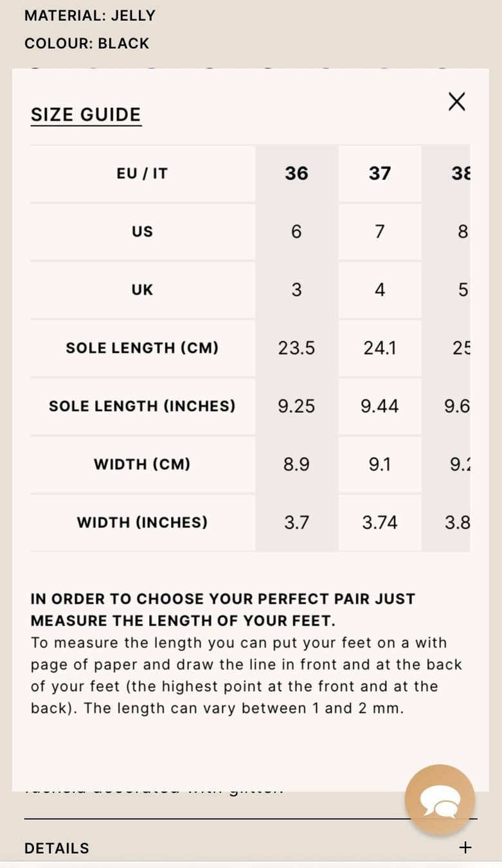Select the EU size 37 column header
502x868 pixels.
(379, 173)
